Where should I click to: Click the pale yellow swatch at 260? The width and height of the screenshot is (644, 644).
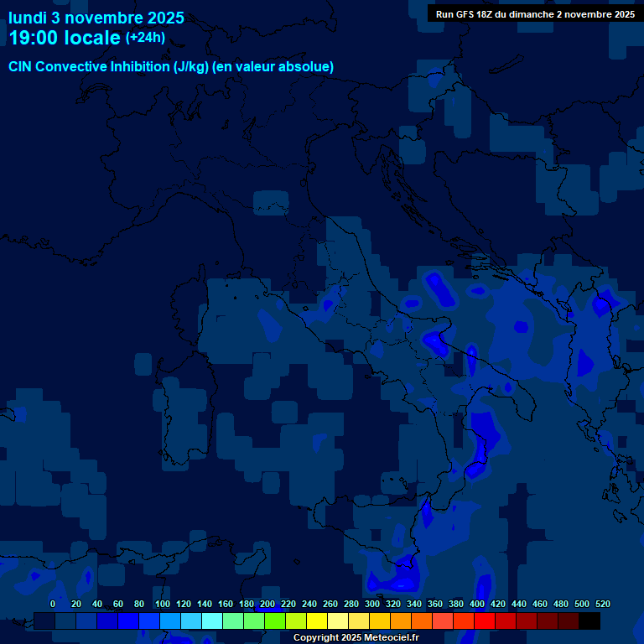338,621
